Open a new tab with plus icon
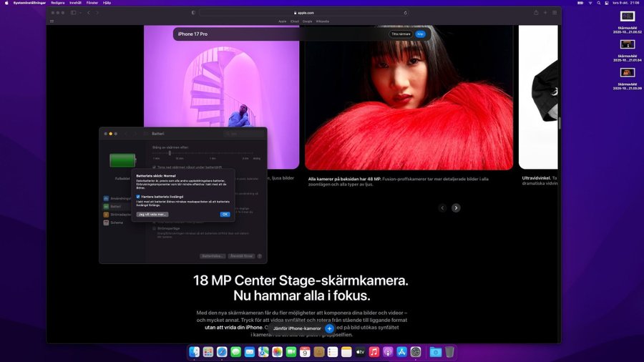This screenshot has width=644, height=362. [x=545, y=12]
